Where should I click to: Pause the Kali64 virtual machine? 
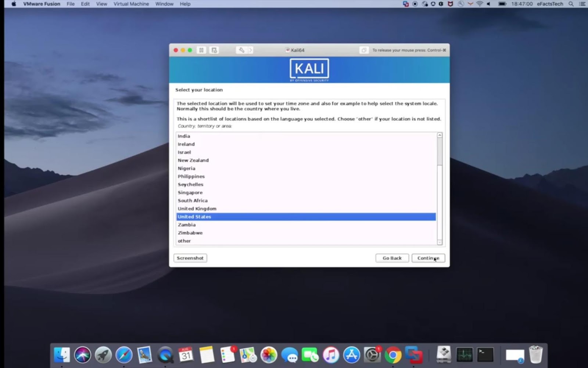tap(201, 50)
